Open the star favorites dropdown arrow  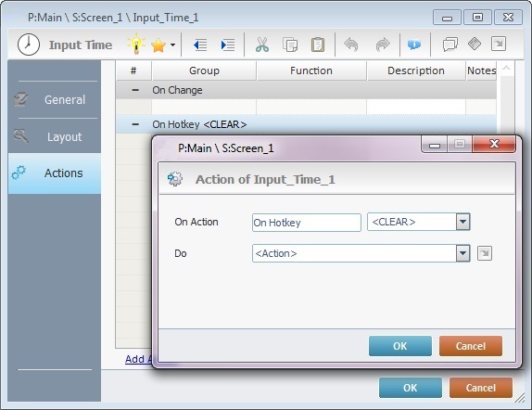tap(172, 45)
